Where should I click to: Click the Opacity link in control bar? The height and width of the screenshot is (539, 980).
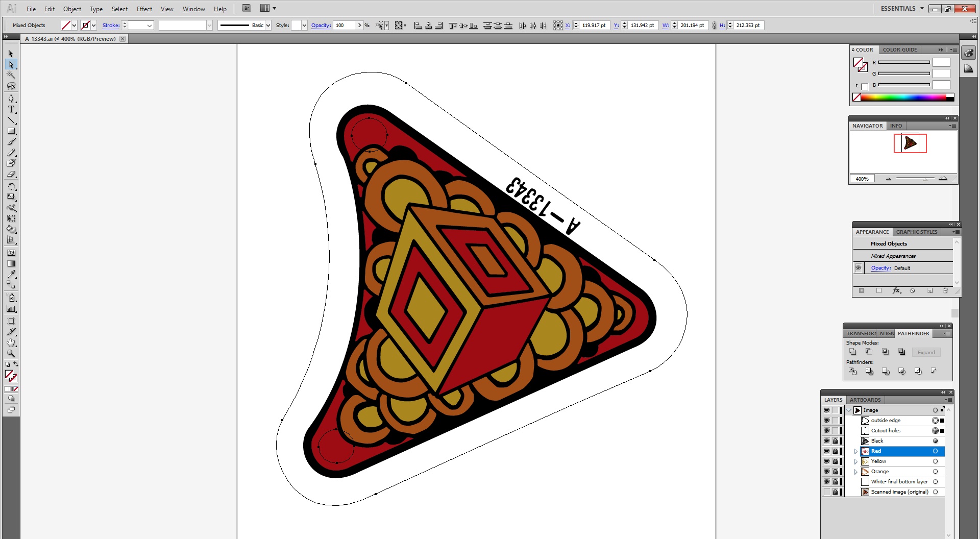click(321, 26)
